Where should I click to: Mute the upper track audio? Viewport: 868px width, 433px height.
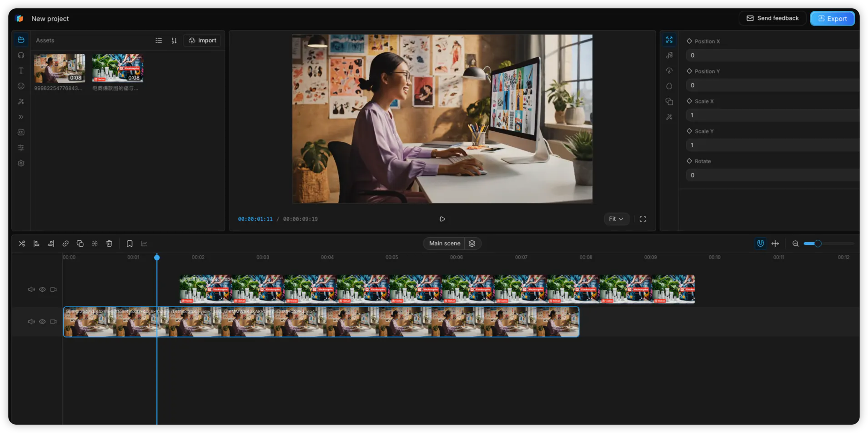[x=31, y=289]
